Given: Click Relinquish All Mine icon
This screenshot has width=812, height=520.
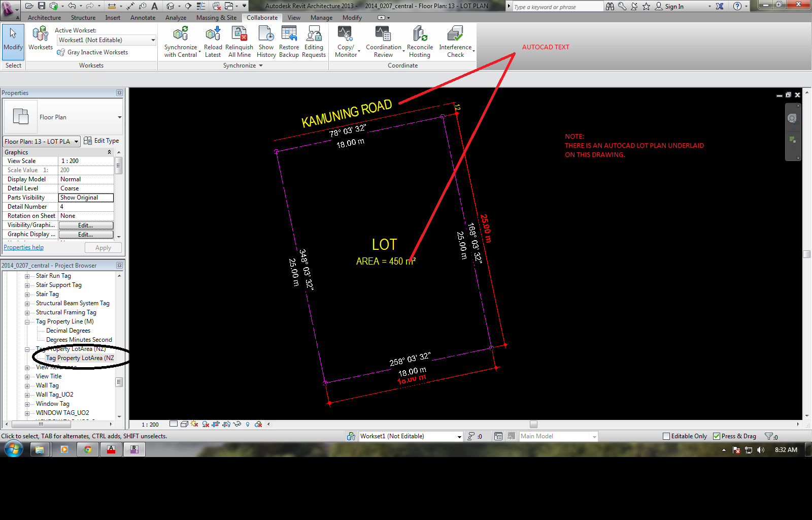Looking at the screenshot, I should click(x=239, y=35).
